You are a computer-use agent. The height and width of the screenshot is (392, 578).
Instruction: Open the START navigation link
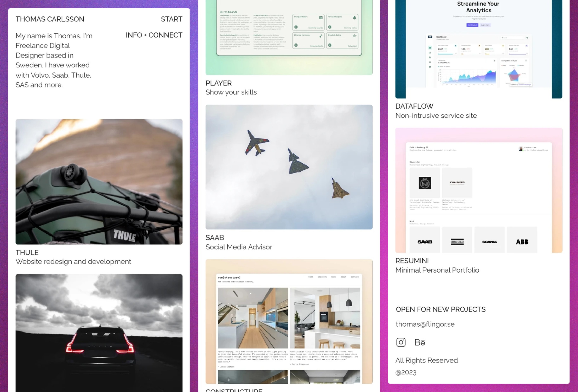[171, 19]
